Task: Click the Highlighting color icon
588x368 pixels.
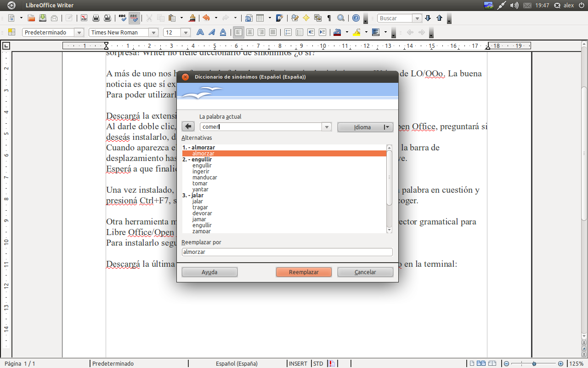Action: pos(356,32)
